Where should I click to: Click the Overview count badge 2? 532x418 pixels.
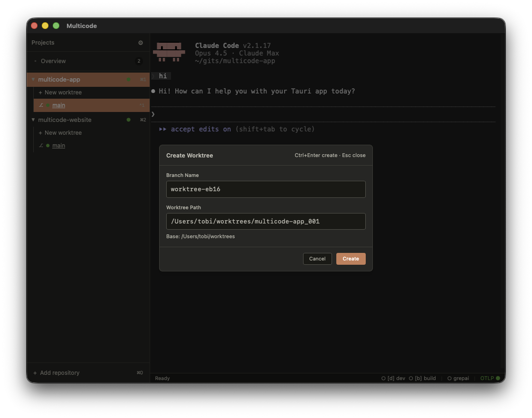point(139,61)
